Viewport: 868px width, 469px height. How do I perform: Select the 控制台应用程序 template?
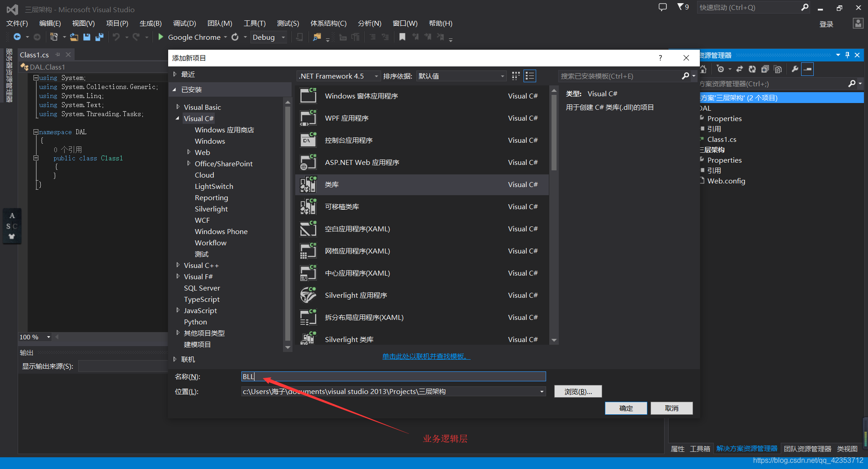(422, 140)
